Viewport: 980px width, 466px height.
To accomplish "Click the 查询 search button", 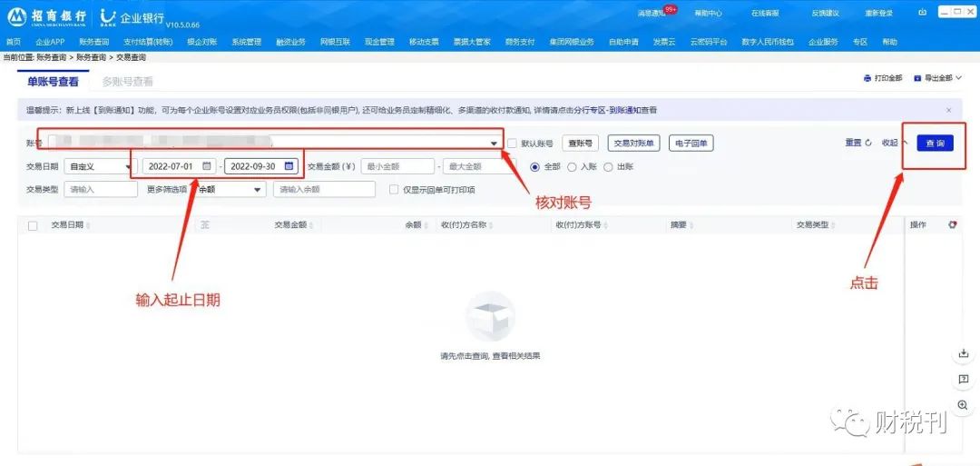I will click(x=935, y=144).
